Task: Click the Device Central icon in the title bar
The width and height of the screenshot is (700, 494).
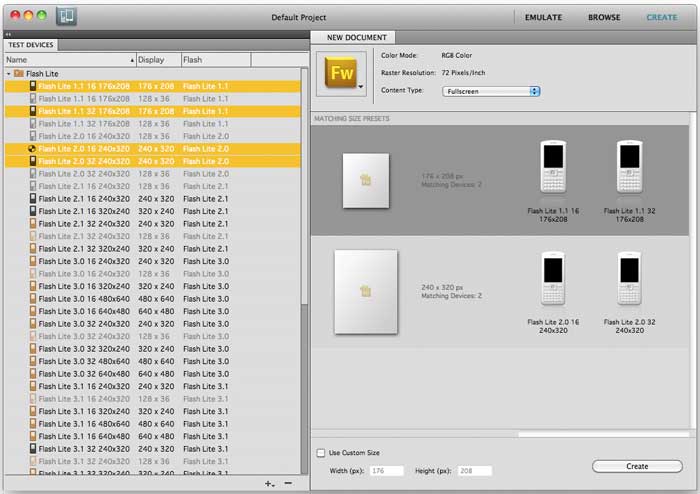Action: pos(68,17)
